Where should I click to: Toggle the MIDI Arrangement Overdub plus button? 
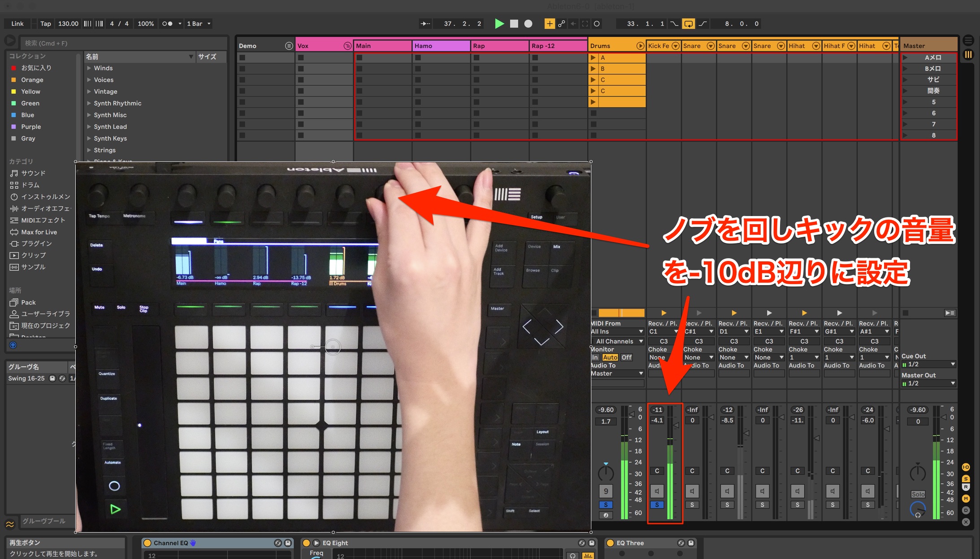(549, 24)
